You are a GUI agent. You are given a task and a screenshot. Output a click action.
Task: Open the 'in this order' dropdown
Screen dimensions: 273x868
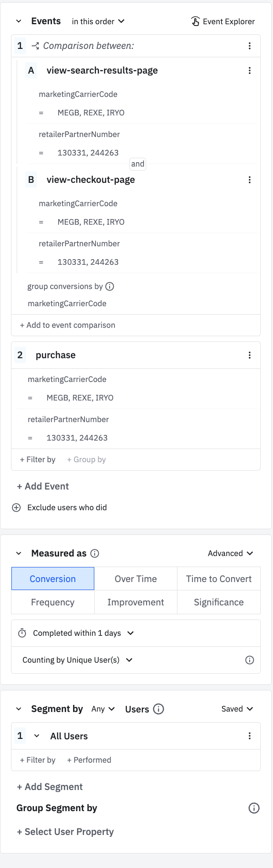[98, 22]
